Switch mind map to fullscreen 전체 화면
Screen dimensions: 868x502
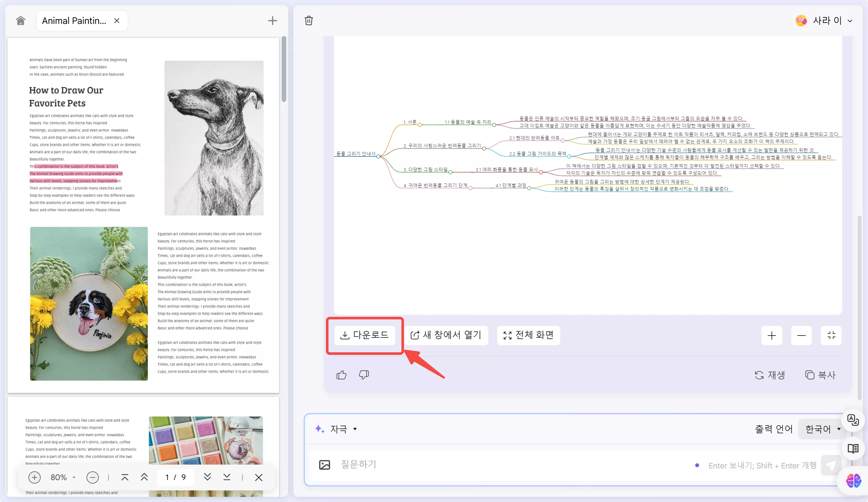click(x=528, y=335)
